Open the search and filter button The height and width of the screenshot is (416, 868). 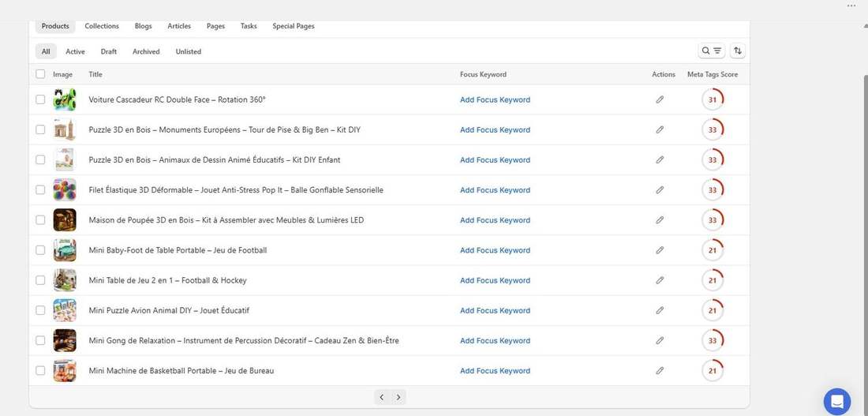point(711,51)
